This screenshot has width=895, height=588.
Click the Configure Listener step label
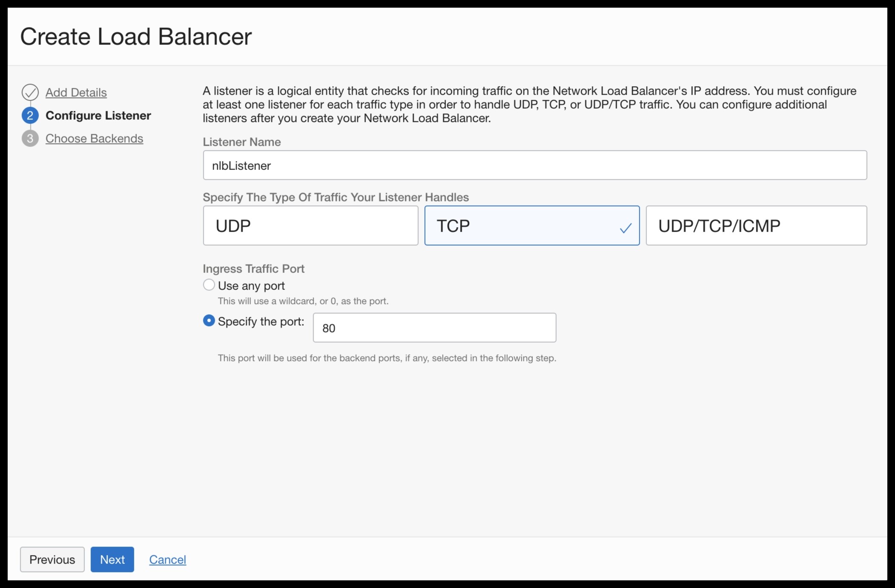[x=98, y=115]
